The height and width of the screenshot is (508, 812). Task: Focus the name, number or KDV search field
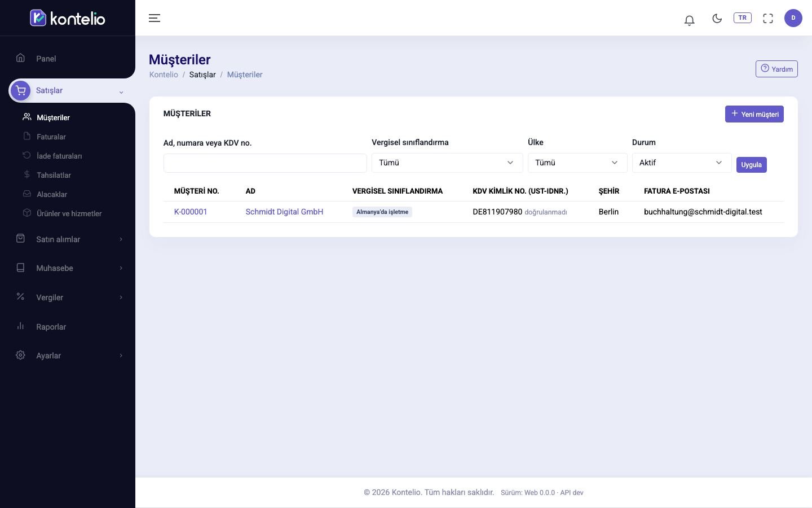(x=265, y=163)
